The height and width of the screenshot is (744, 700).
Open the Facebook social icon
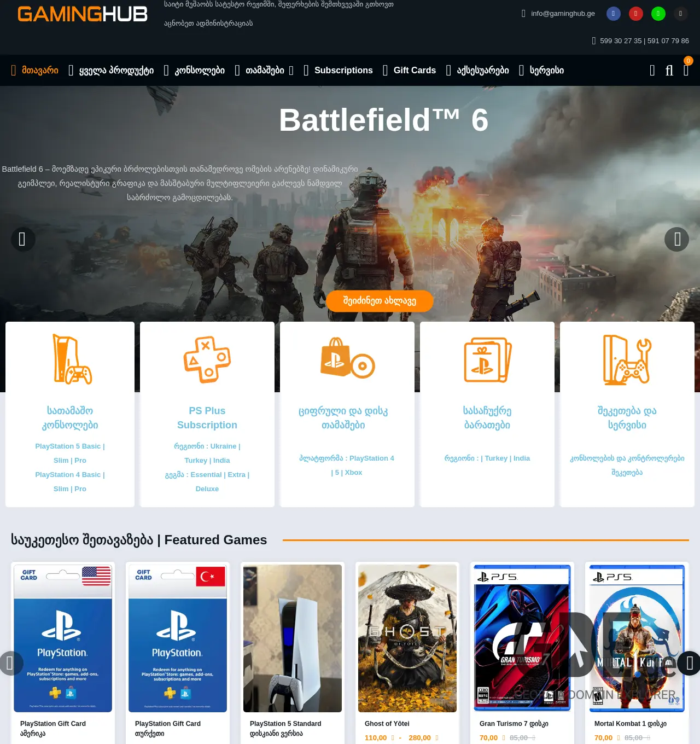click(x=614, y=14)
